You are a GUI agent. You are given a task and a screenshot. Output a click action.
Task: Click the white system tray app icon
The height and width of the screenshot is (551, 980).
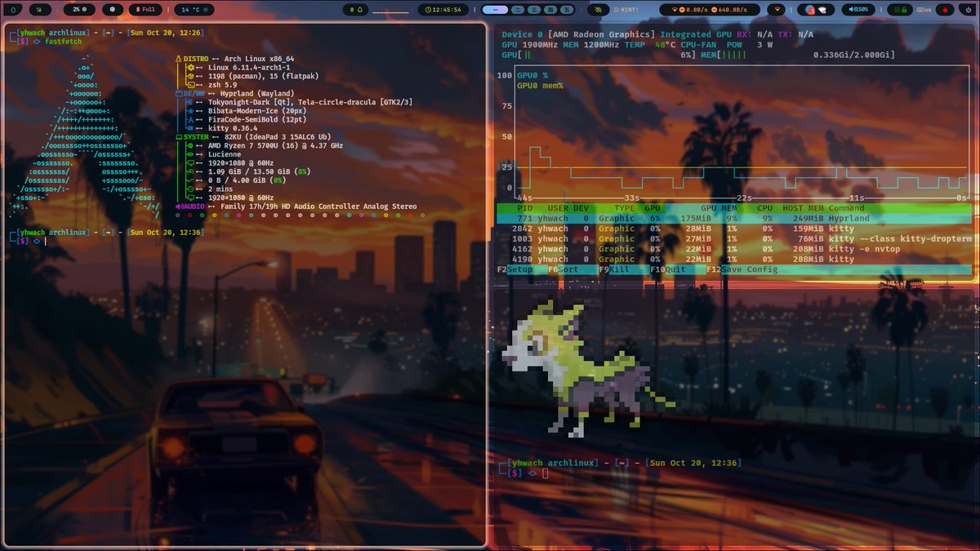[822, 9]
